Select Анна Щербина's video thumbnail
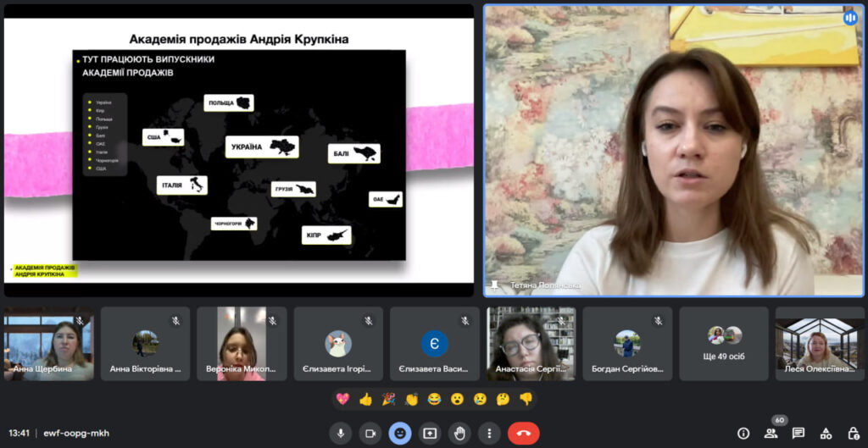Viewport: 868px width, 448px height. pos(48,344)
